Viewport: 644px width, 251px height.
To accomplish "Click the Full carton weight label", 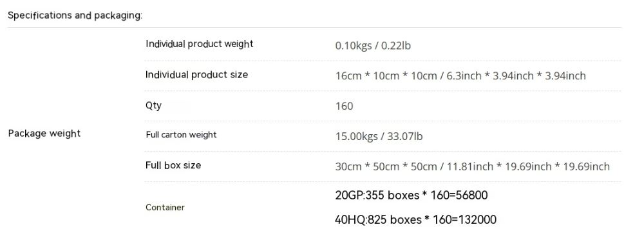I will tap(181, 135).
